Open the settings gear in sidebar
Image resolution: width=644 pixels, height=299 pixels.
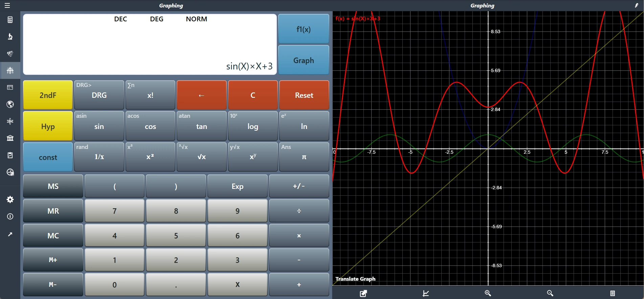click(10, 199)
